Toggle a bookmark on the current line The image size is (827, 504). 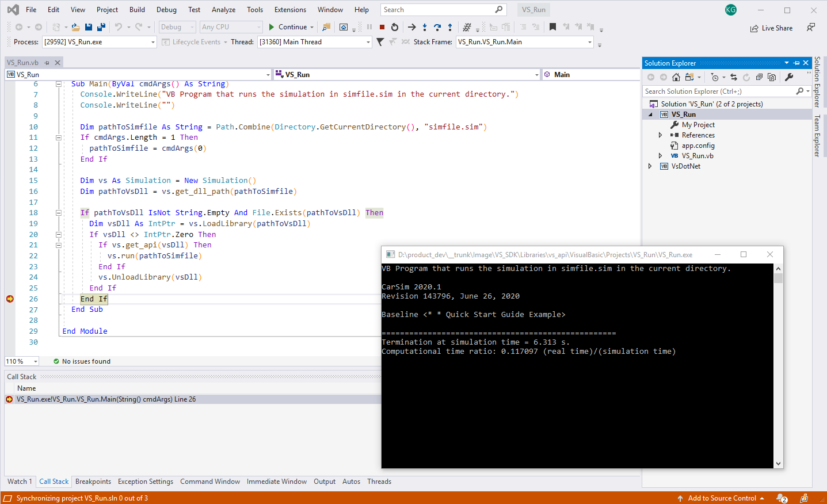point(552,27)
